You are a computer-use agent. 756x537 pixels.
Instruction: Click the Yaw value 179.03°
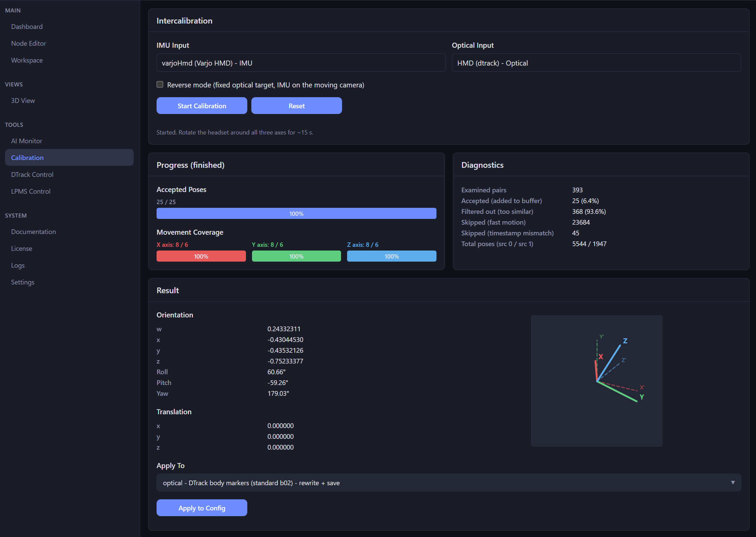point(278,393)
